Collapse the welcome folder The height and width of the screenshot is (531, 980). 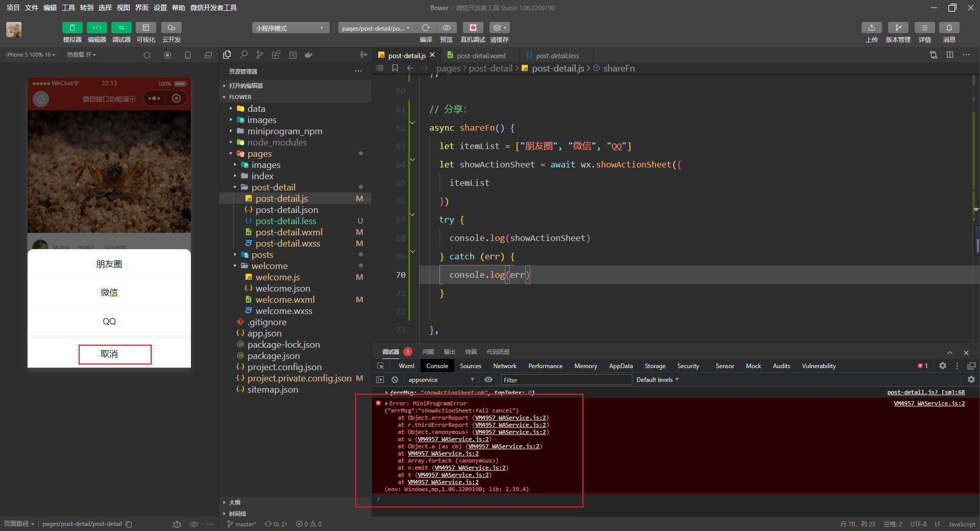(295, 266)
